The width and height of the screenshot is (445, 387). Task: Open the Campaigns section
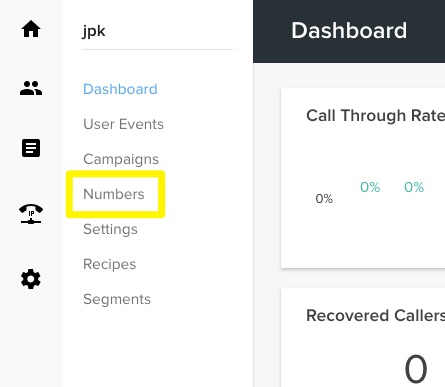coord(121,159)
